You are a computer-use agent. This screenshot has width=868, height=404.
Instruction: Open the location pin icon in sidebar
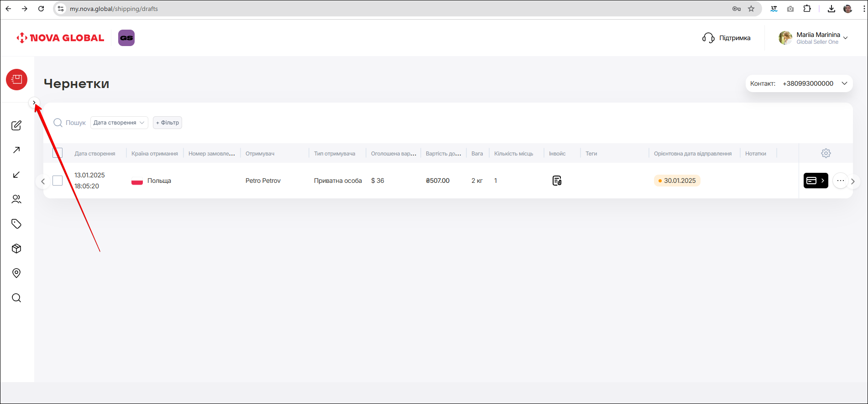(16, 273)
